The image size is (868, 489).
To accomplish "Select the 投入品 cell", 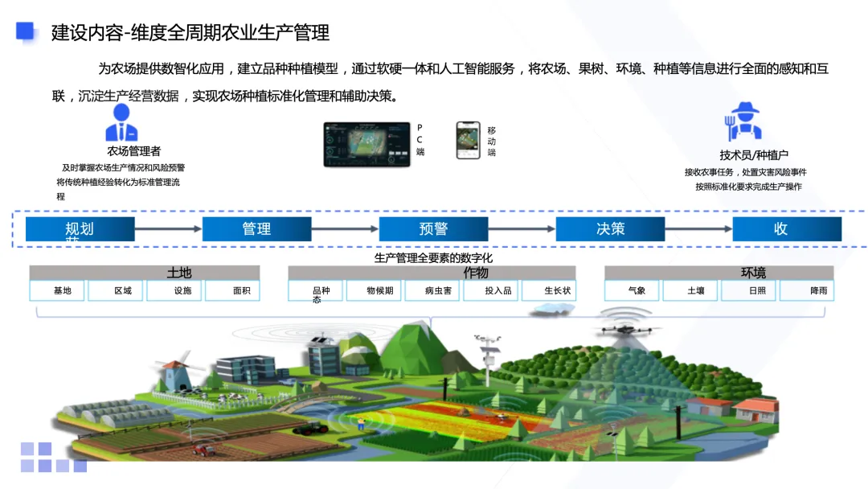I will click(490, 290).
